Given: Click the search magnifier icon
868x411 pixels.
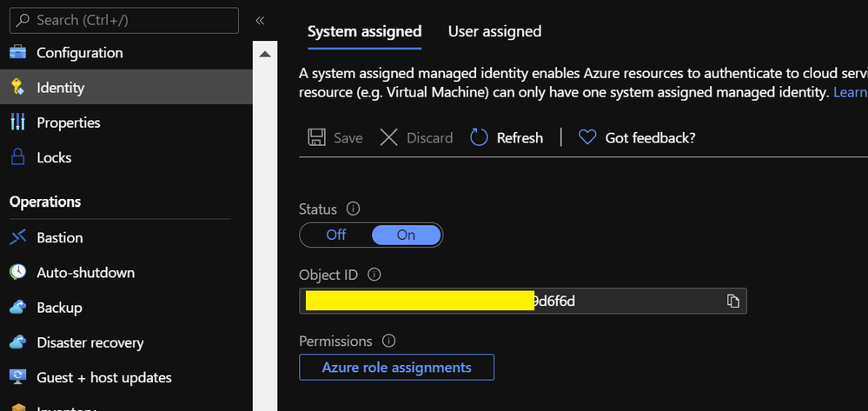Looking at the screenshot, I should click(23, 20).
